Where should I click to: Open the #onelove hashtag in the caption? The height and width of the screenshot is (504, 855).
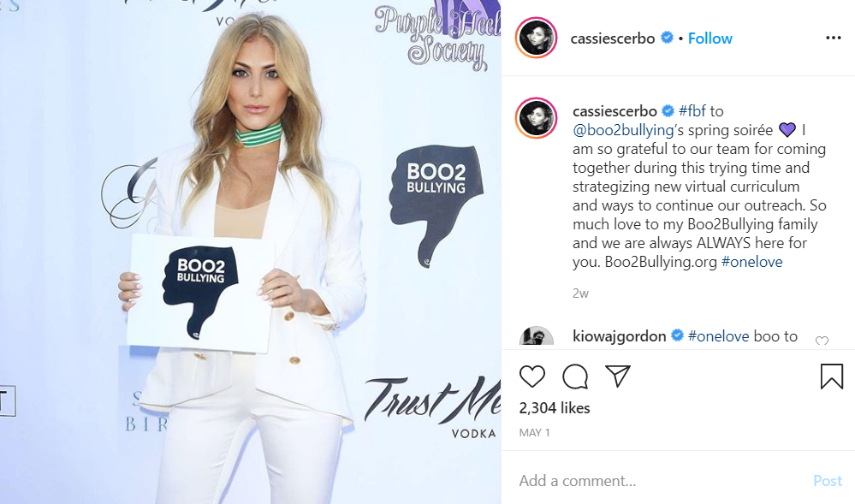tap(751, 262)
